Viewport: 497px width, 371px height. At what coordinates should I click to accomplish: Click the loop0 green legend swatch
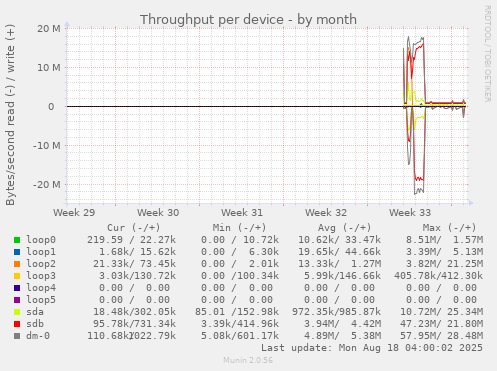point(17,240)
